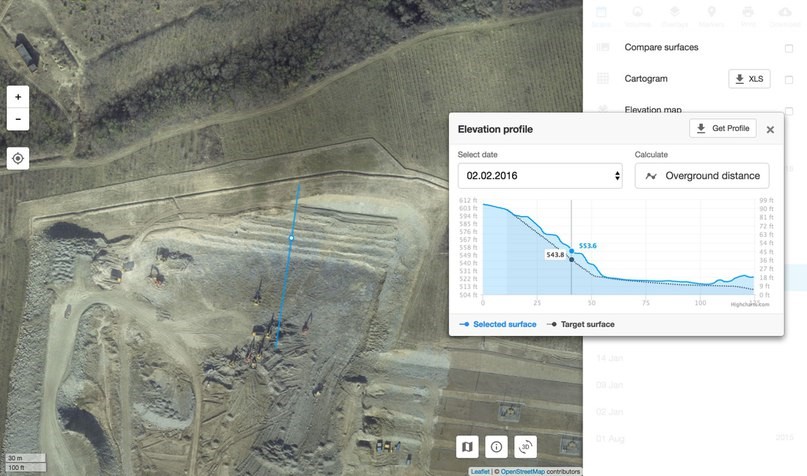807x476 pixels.
Task: Switch to 3D view
Action: pos(527,447)
